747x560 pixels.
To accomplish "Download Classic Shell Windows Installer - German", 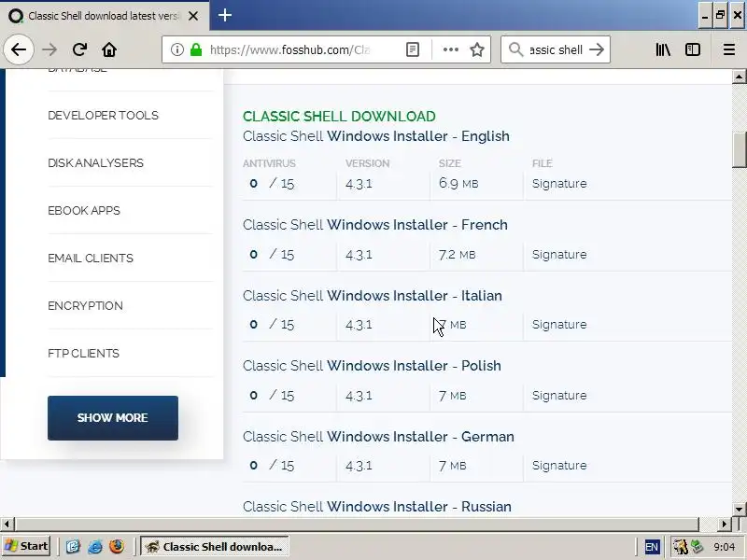I will coord(378,437).
